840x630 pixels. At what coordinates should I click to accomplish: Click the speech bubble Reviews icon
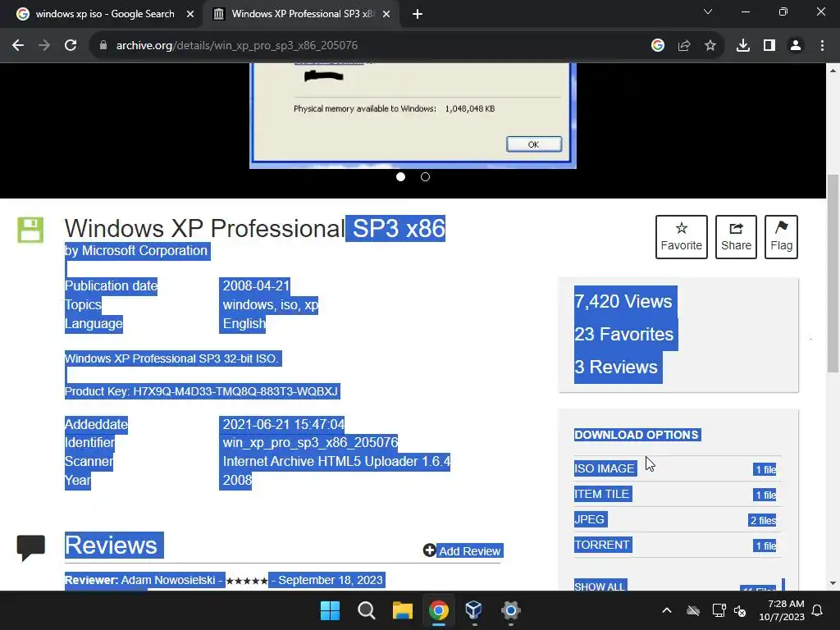31,547
